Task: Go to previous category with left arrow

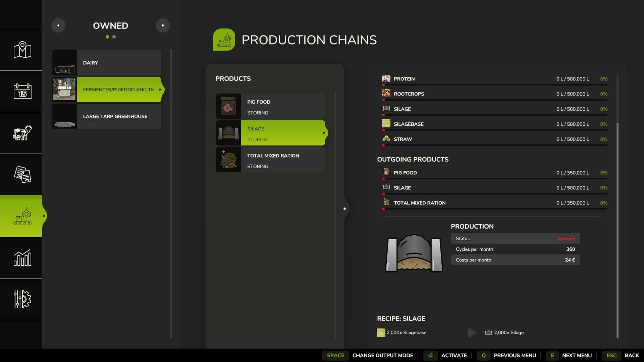Action: [58, 25]
